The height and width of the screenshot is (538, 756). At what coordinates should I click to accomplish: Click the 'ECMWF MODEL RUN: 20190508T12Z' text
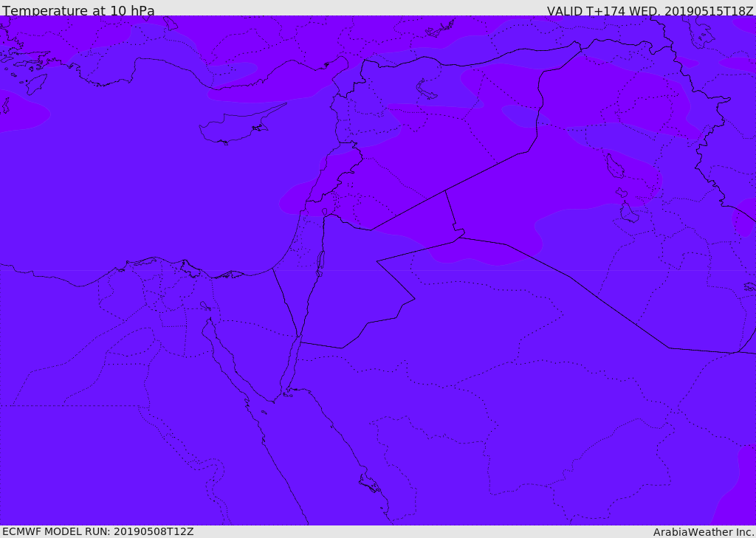click(98, 531)
